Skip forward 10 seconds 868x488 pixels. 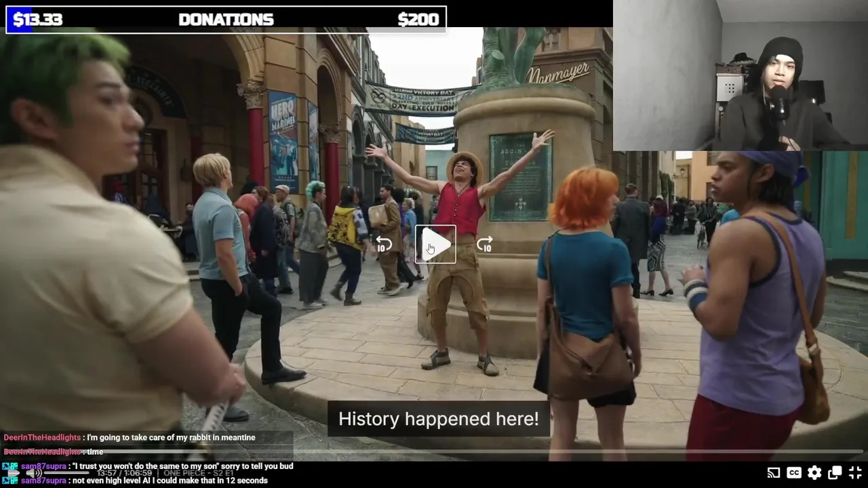[484, 244]
